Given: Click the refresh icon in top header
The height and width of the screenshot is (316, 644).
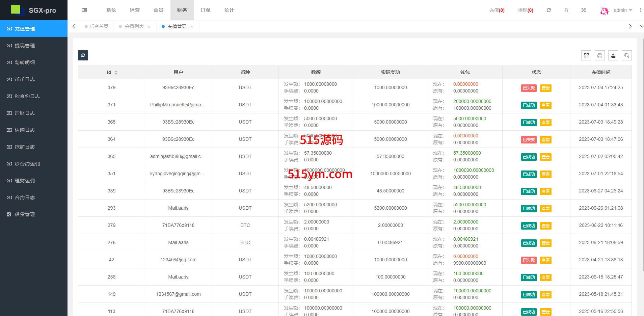Looking at the screenshot, I should click(549, 10).
